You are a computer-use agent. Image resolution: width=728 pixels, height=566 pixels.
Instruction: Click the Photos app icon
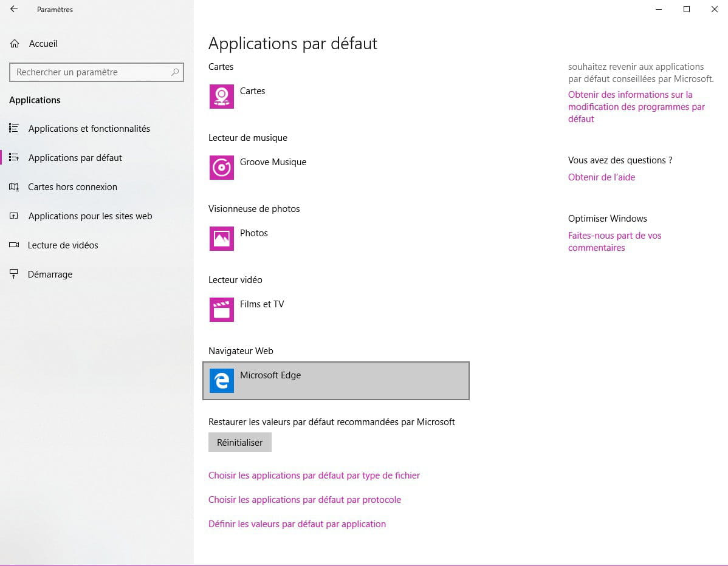pyautogui.click(x=221, y=239)
